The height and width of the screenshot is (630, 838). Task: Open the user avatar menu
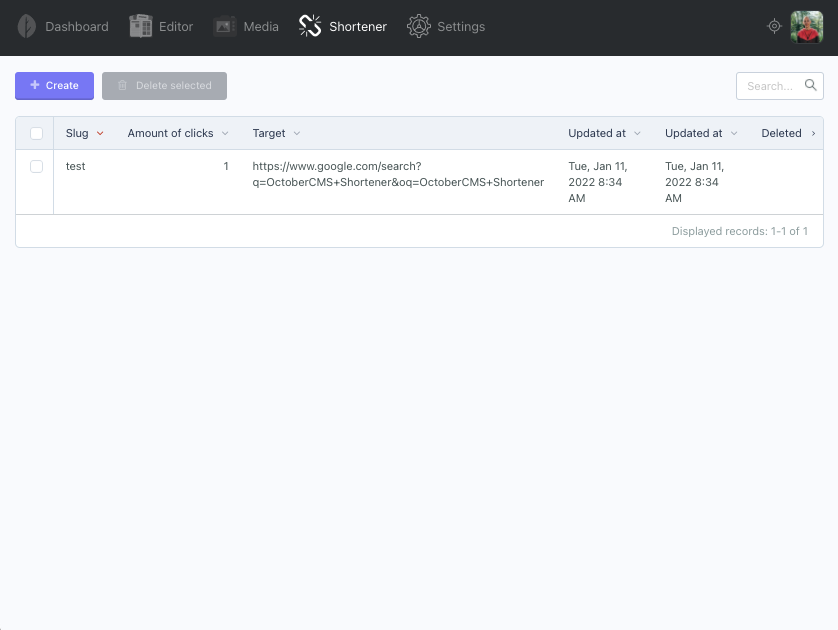[806, 27]
